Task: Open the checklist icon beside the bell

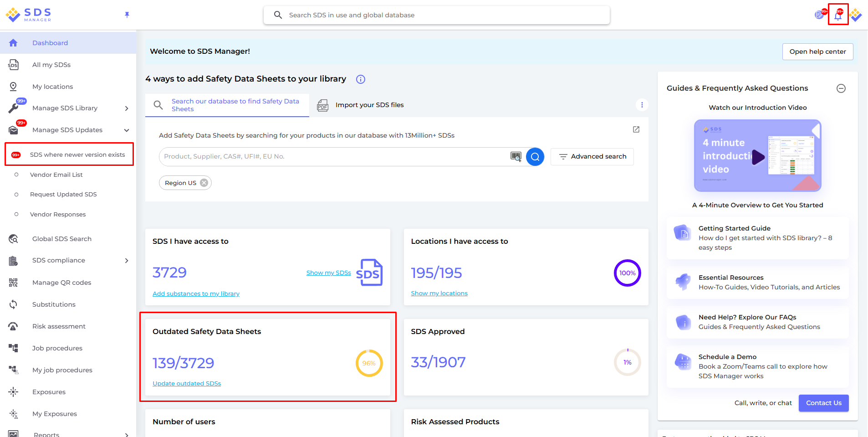Action: 820,15
